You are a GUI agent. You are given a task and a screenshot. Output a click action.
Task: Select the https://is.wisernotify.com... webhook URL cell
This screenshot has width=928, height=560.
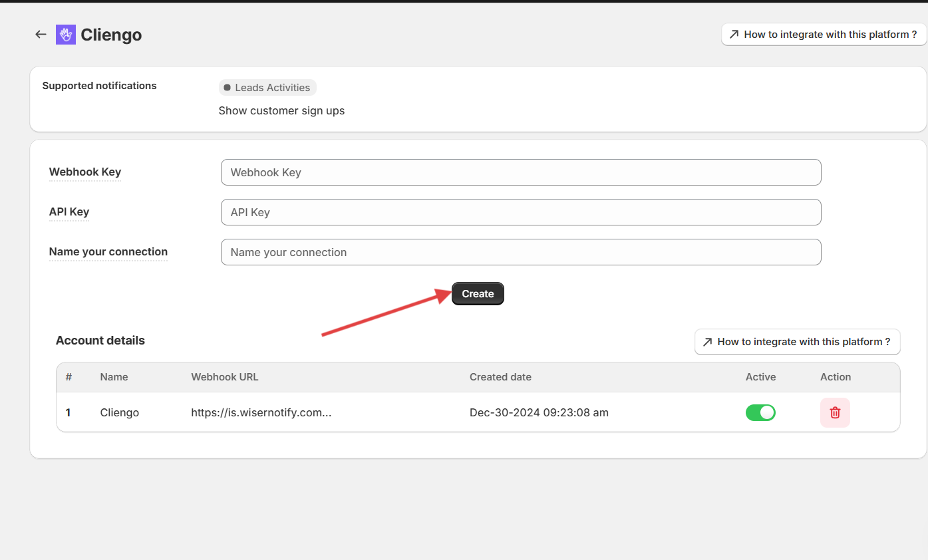261,412
